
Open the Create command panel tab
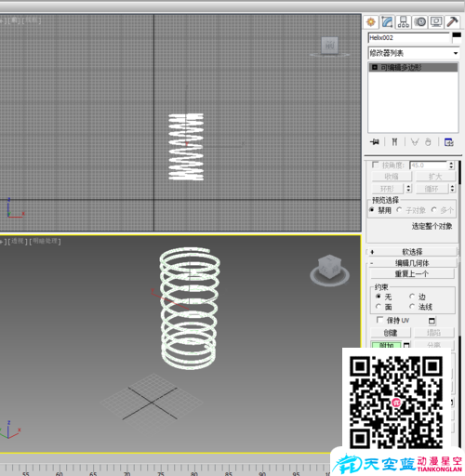pyautogui.click(x=371, y=22)
